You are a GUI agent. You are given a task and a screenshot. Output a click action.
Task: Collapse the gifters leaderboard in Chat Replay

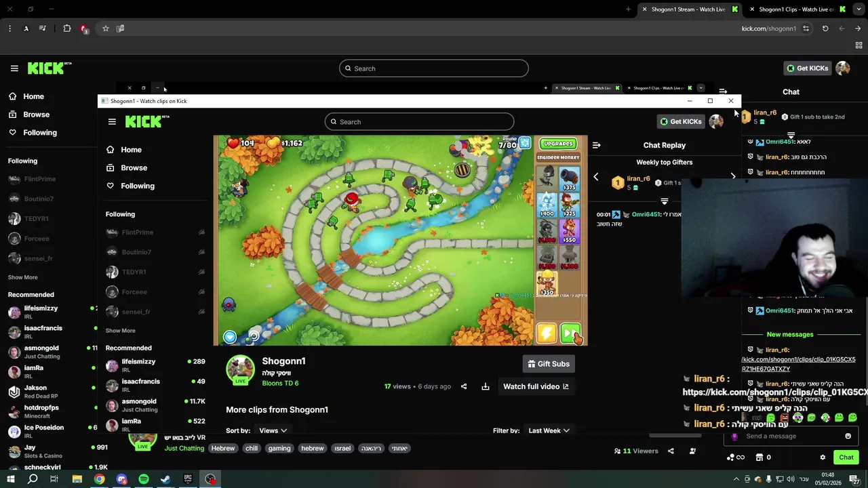click(665, 201)
